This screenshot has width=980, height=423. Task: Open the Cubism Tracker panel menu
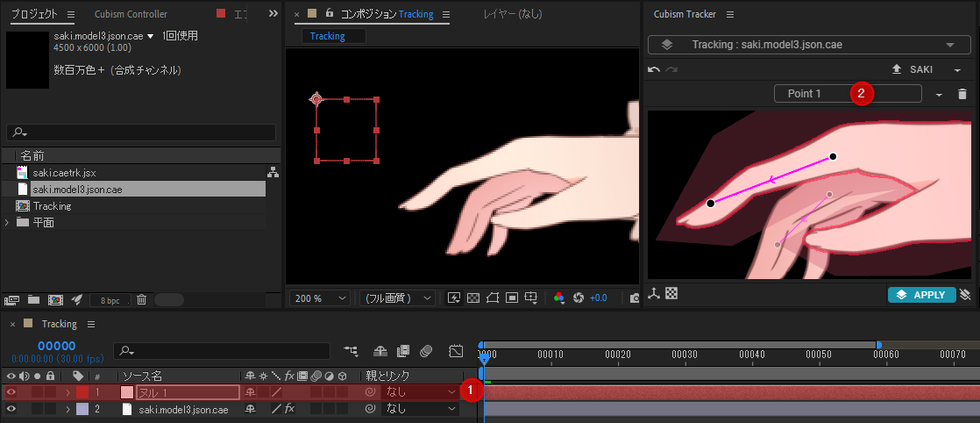tap(730, 15)
